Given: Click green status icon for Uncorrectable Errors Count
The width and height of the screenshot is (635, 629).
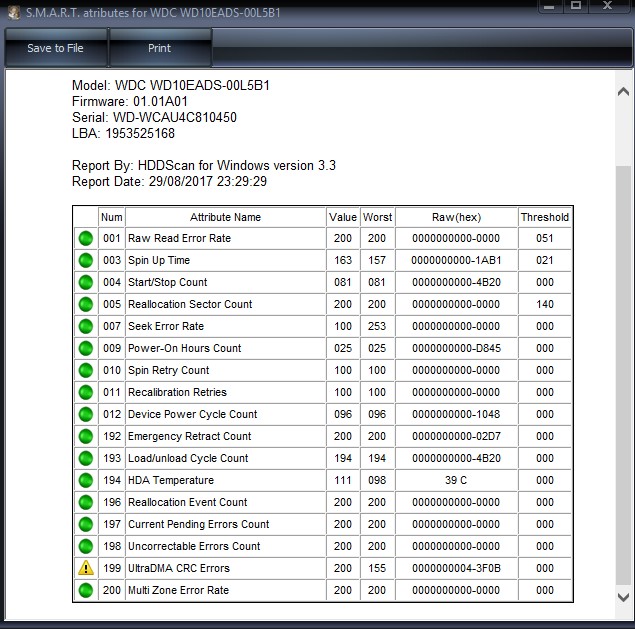Looking at the screenshot, I should 86,546.
